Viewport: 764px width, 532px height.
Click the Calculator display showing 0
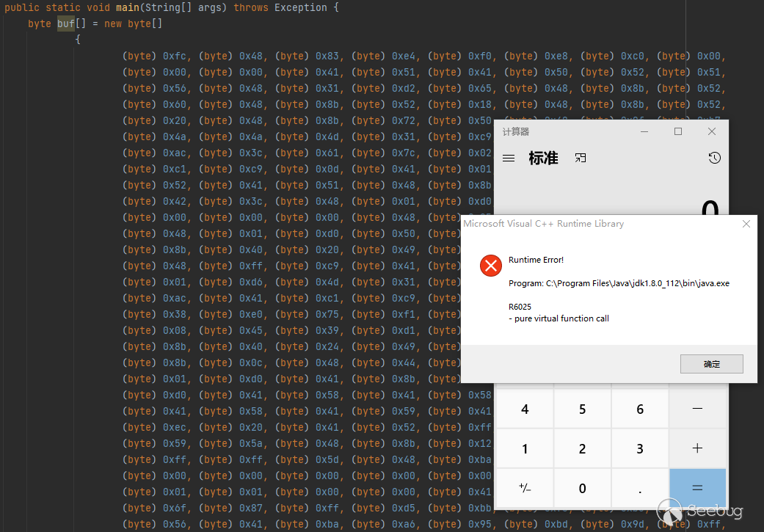(710, 208)
